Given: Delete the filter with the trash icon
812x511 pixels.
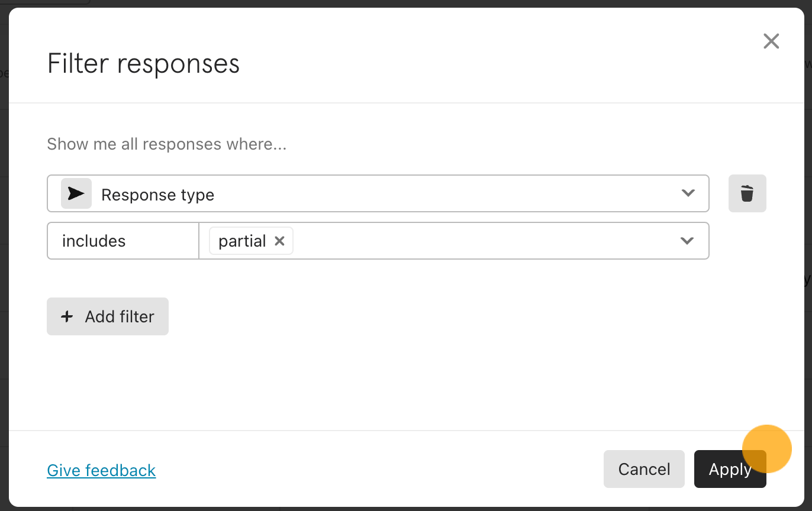Looking at the screenshot, I should click(x=747, y=193).
